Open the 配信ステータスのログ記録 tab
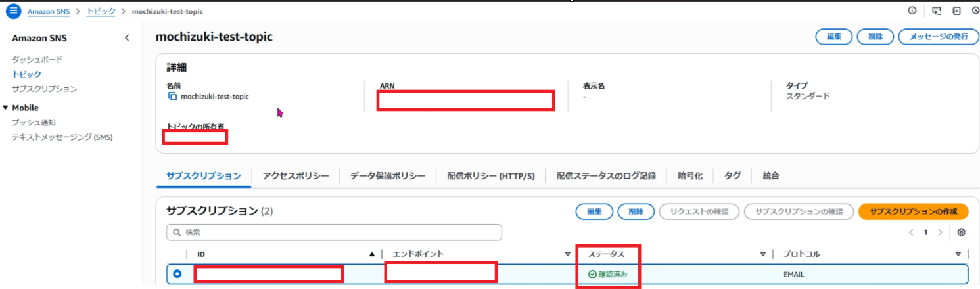 point(606,176)
